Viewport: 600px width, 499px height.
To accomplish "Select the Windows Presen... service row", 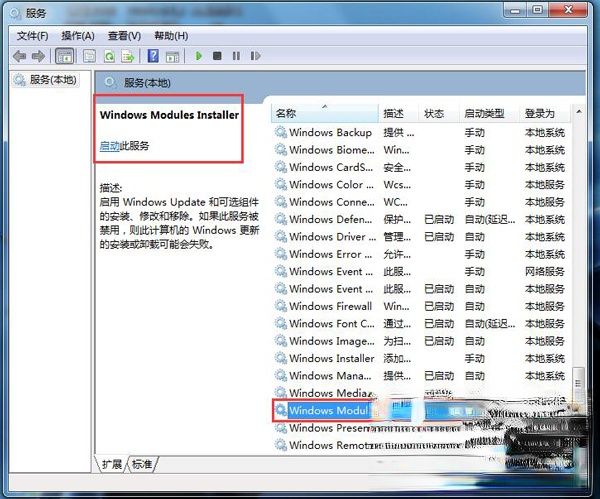I will (421, 428).
